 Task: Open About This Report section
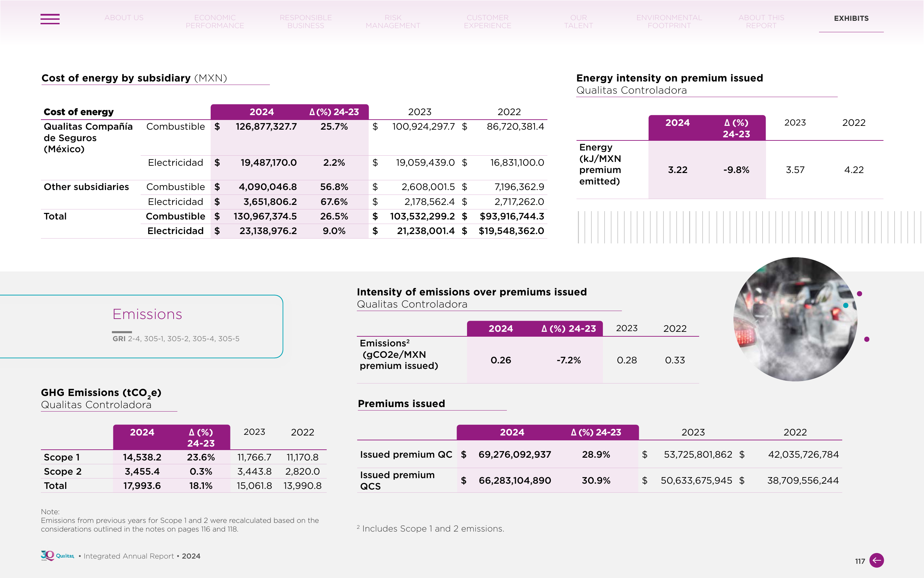click(x=761, y=21)
